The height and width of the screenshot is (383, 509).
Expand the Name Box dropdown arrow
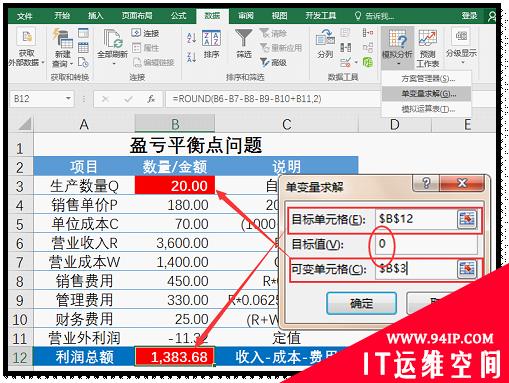[68, 99]
